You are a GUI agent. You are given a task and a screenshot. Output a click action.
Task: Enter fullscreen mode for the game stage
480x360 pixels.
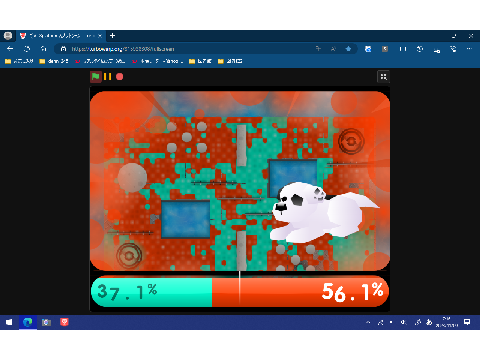click(x=383, y=77)
